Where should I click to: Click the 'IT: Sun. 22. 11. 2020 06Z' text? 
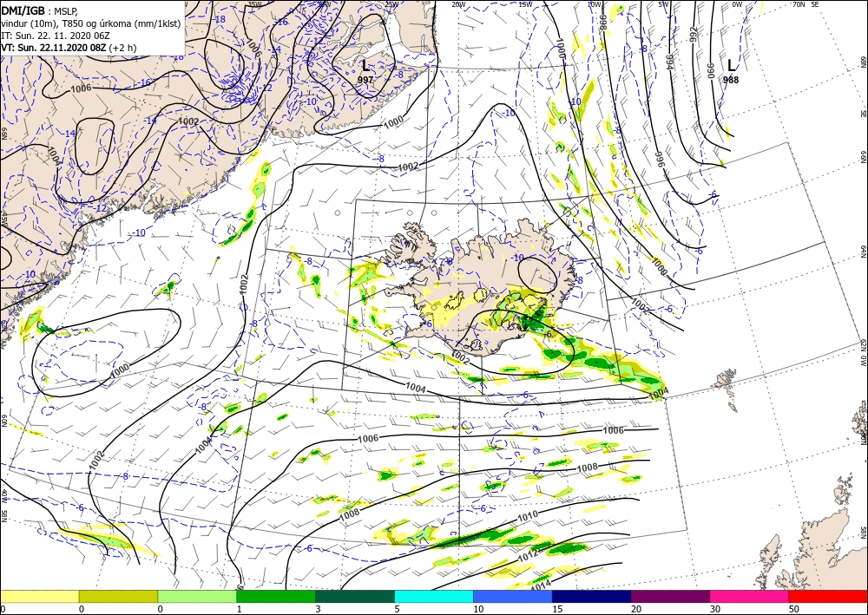pos(56,36)
